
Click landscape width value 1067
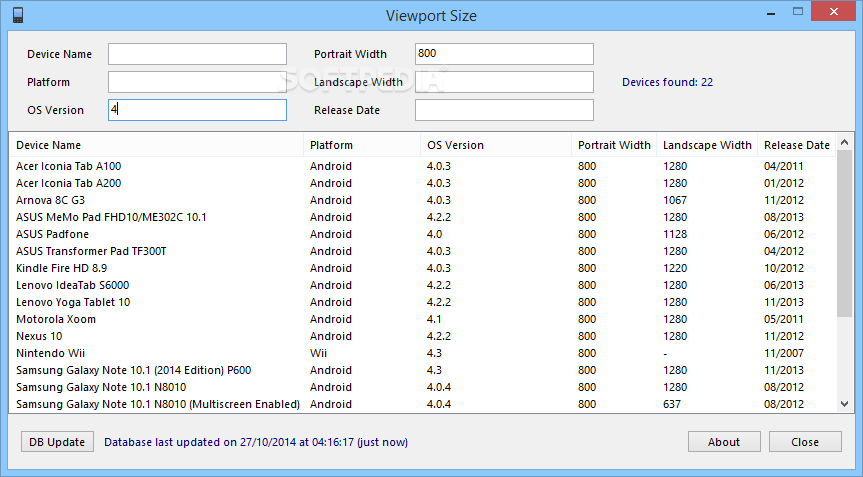click(675, 200)
